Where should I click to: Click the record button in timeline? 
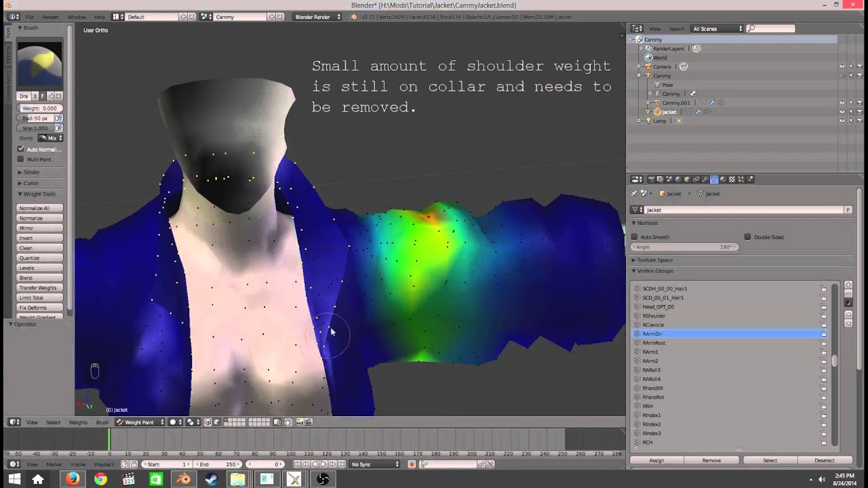pyautogui.click(x=412, y=464)
